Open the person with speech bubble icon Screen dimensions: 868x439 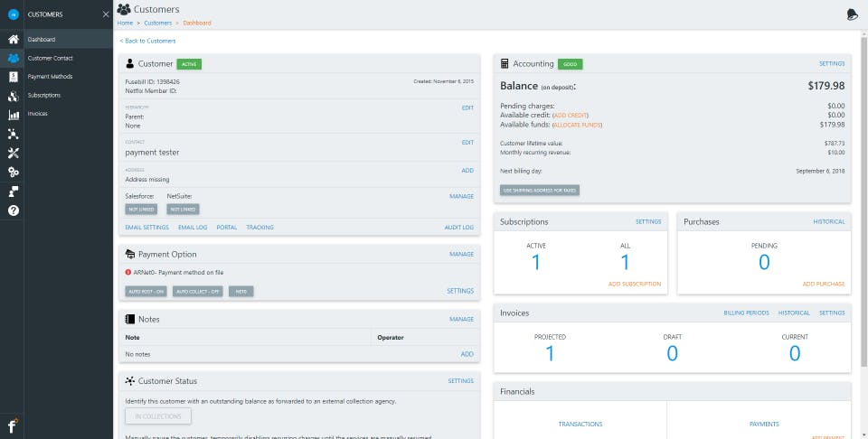14,191
